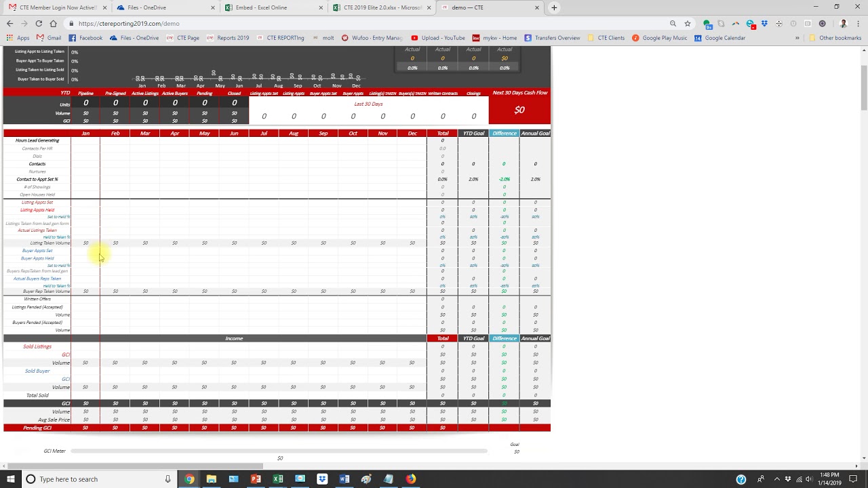Open Firefox from the taskbar
The image size is (868, 488).
pyautogui.click(x=411, y=479)
